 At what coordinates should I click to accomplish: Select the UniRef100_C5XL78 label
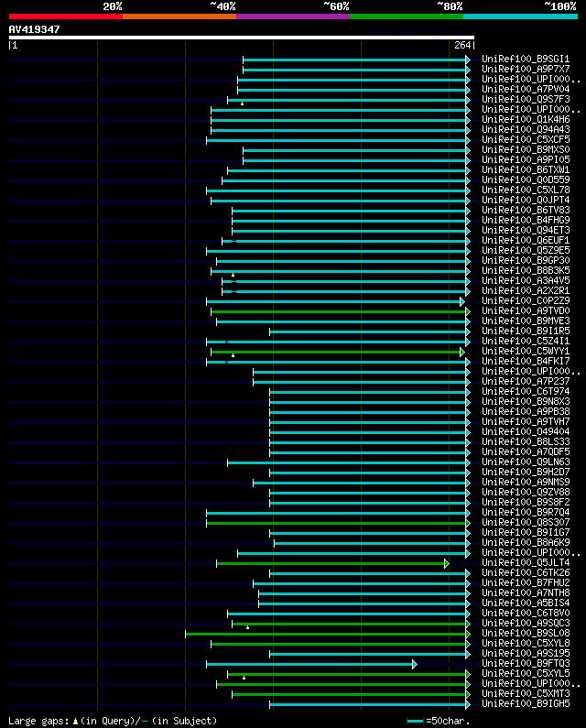pyautogui.click(x=526, y=190)
